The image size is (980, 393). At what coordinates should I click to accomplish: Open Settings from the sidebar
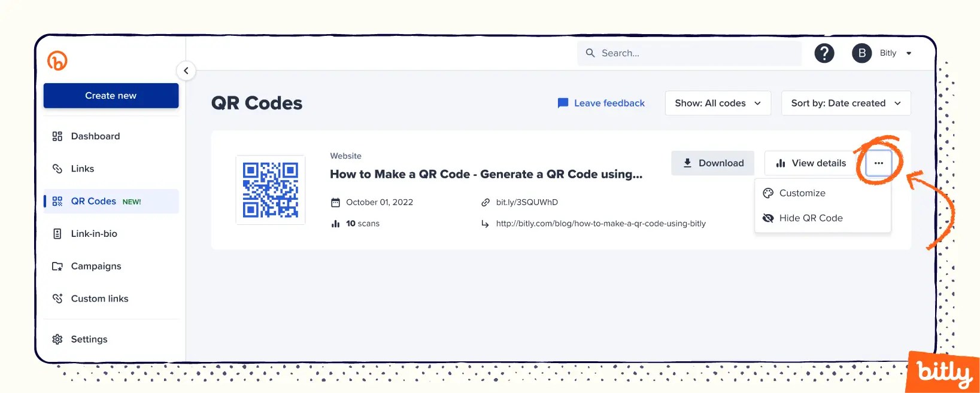(x=111, y=339)
